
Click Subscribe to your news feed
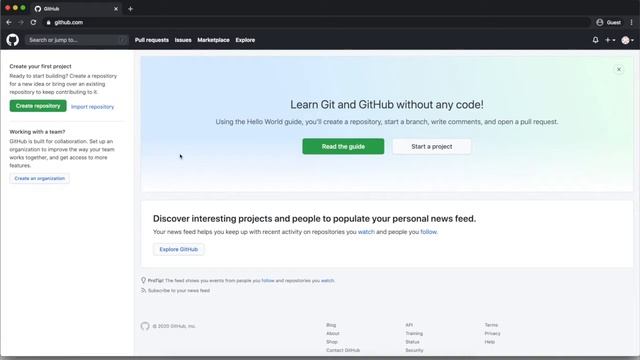point(179,291)
